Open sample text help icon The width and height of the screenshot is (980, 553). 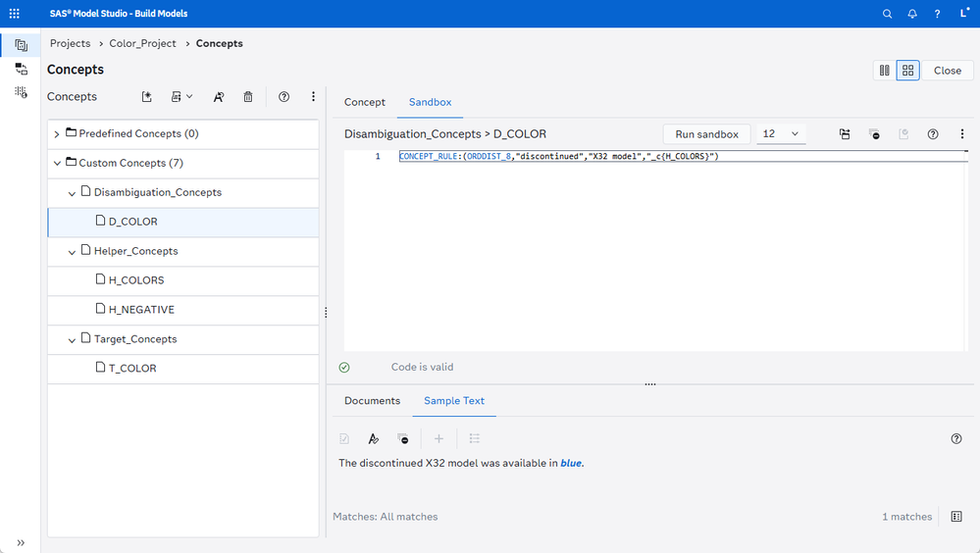click(x=956, y=438)
